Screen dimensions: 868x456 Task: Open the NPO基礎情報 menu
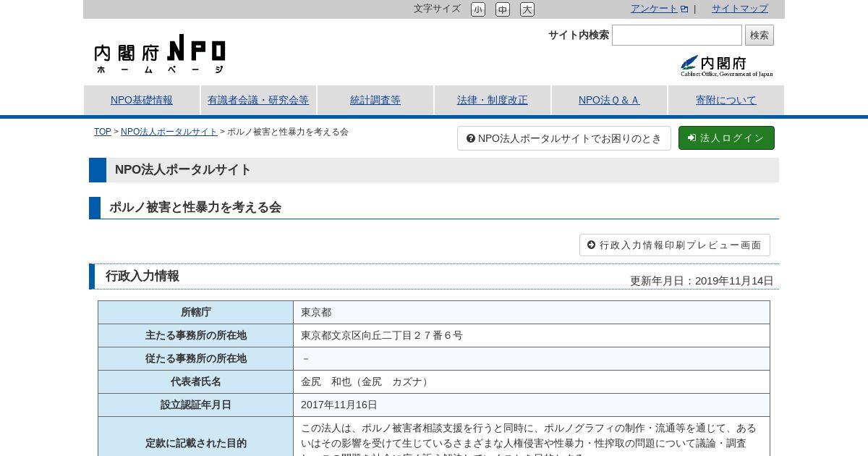click(x=142, y=100)
